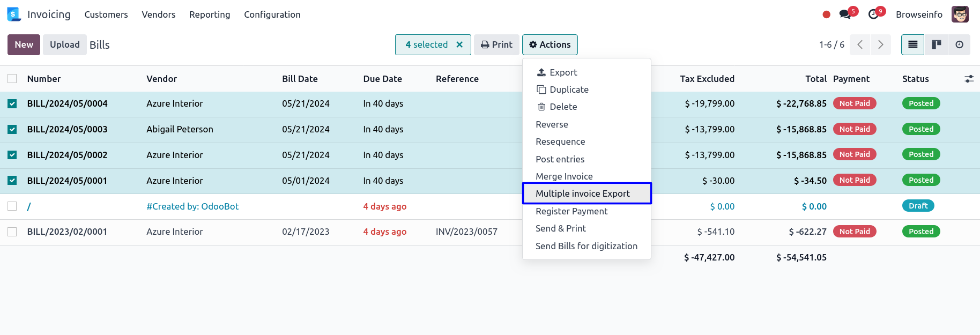Viewport: 980px width, 335px height.
Task: Open the chat messages icon
Action: (x=845, y=14)
